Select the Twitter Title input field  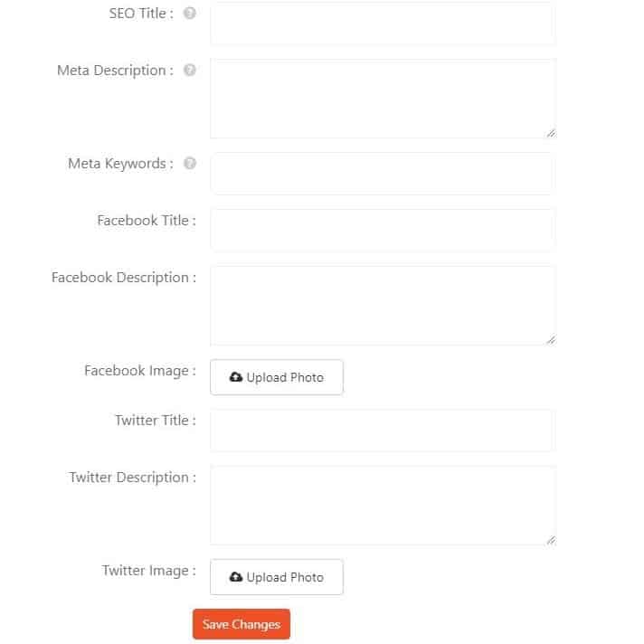384,431
